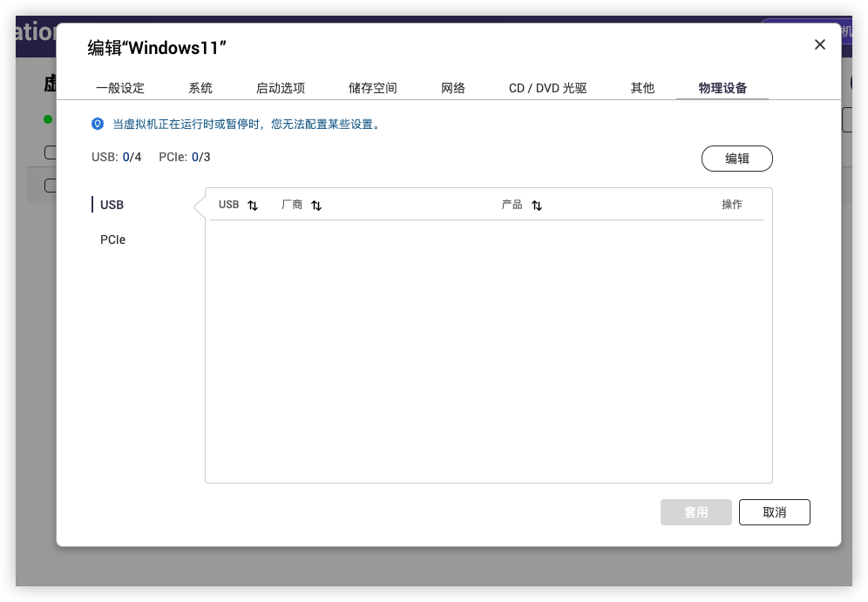Switch to the 一般设定 tab
The width and height of the screenshot is (868, 602).
coord(120,88)
